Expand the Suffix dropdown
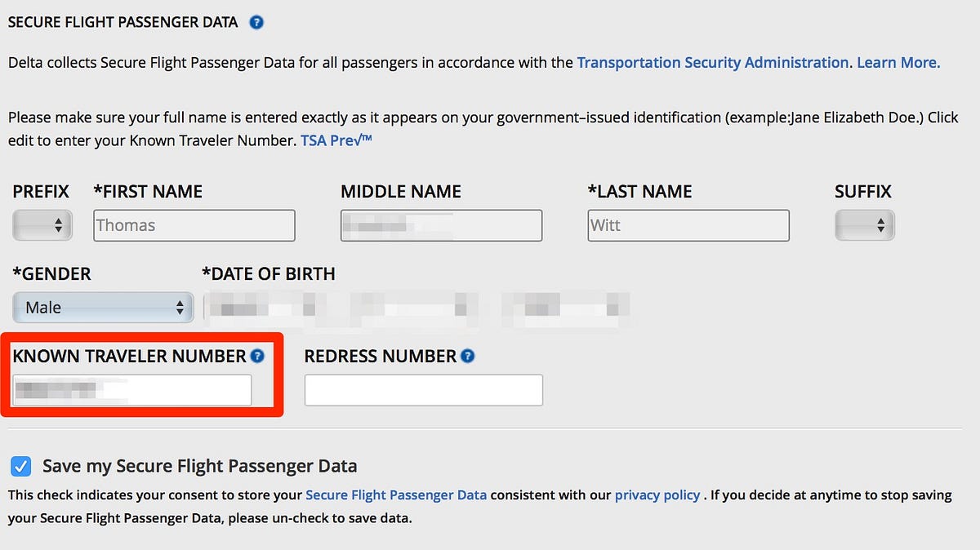 click(x=864, y=225)
